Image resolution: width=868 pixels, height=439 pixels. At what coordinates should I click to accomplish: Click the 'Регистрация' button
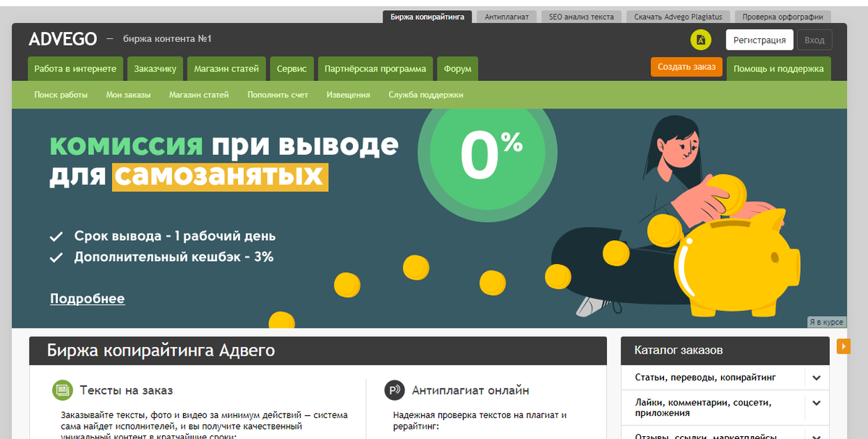(759, 40)
